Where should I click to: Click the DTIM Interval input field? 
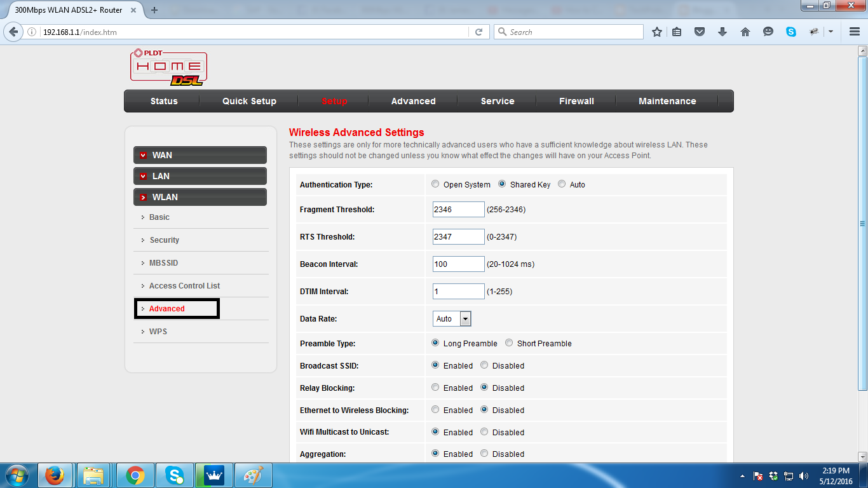click(458, 292)
